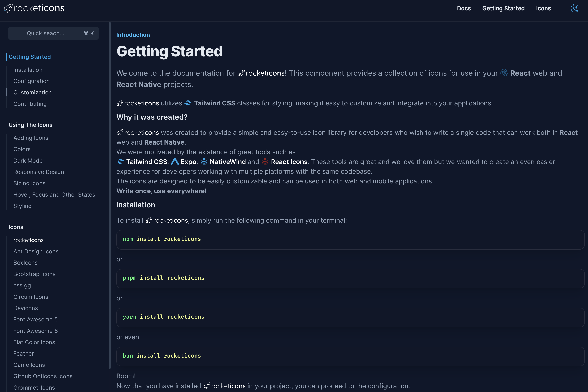Viewport: 588px width, 392px height.
Task: Open Adding Icons page
Action: click(x=31, y=138)
